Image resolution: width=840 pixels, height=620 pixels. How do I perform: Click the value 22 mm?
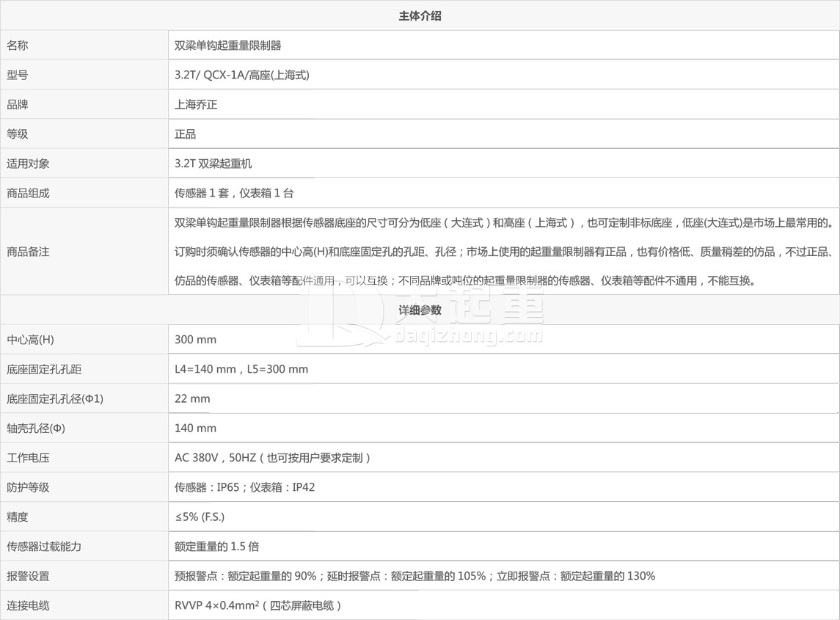tap(192, 398)
